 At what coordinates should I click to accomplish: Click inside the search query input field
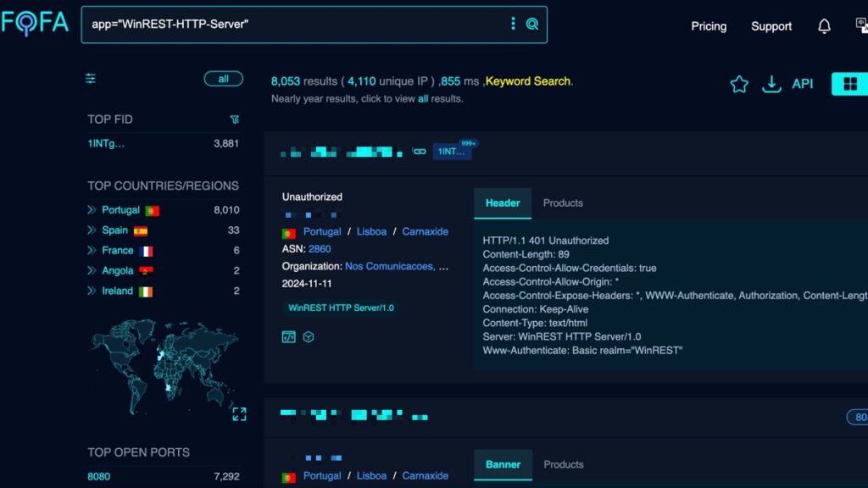click(297, 25)
